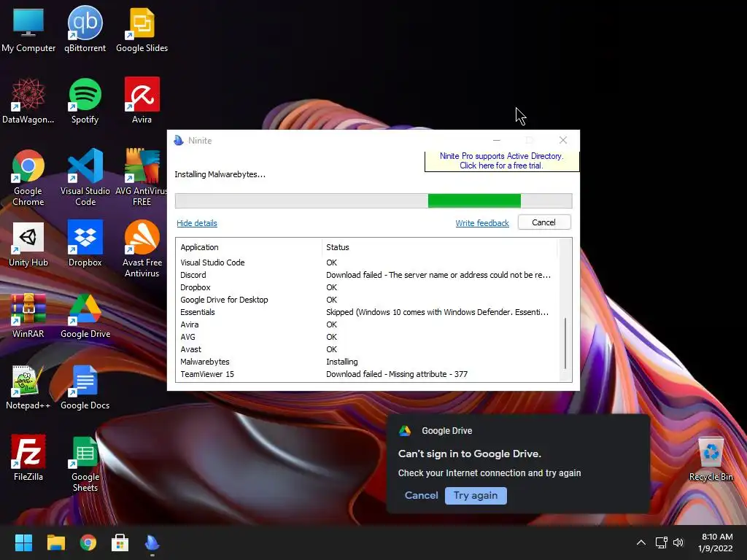Viewport: 747px width, 560px height.
Task: Minimize the Ninite window
Action: coord(496,140)
